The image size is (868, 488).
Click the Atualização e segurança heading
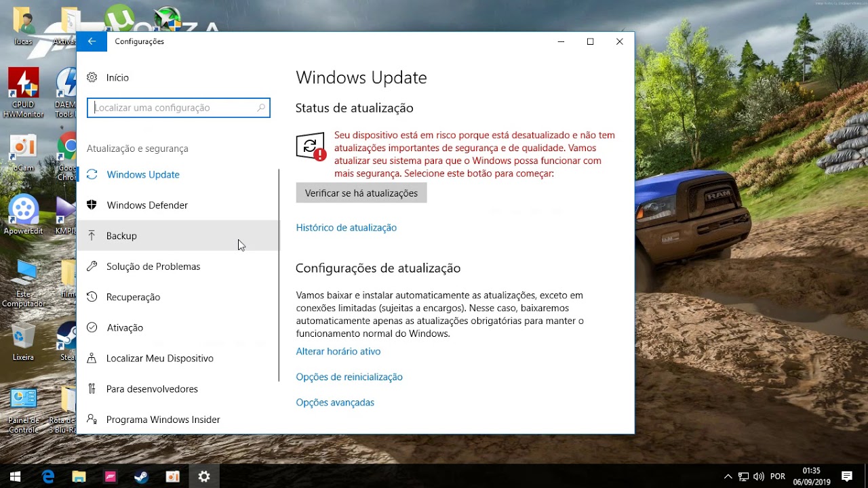(x=138, y=148)
